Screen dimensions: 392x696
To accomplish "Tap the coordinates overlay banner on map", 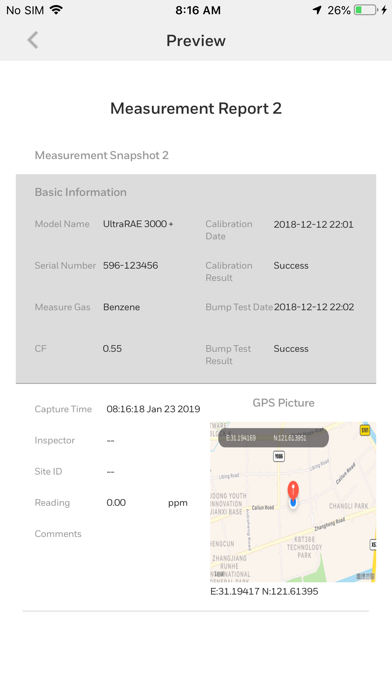I will pos(273,438).
